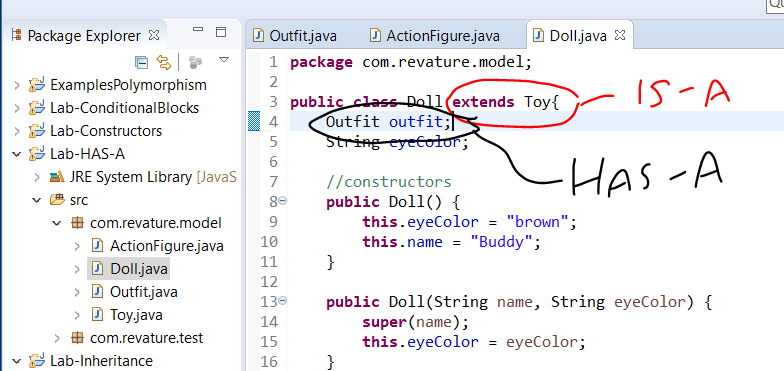Image resolution: width=784 pixels, height=371 pixels.
Task: Click the src source folder icon
Action: [x=57, y=200]
